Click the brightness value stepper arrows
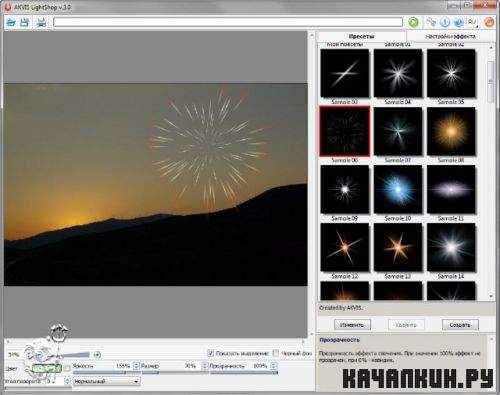The height and width of the screenshot is (395, 500). 136,366
